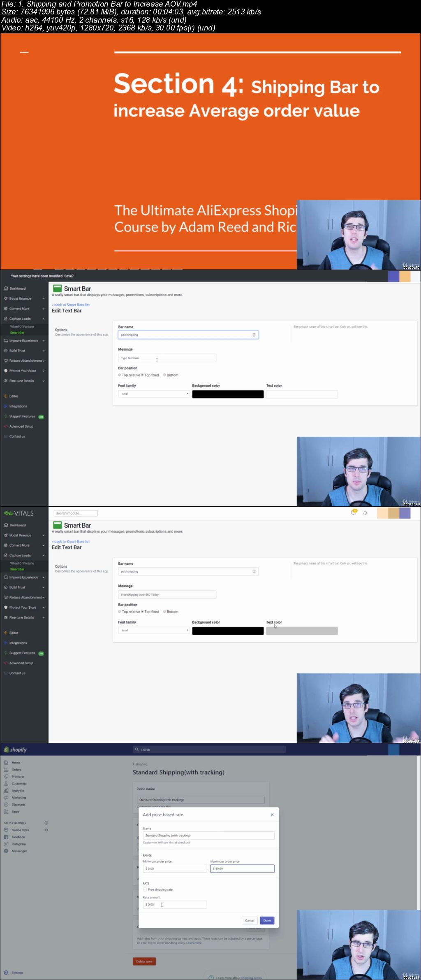Click the Maximum order price field
The height and width of the screenshot is (980, 421).
[242, 868]
